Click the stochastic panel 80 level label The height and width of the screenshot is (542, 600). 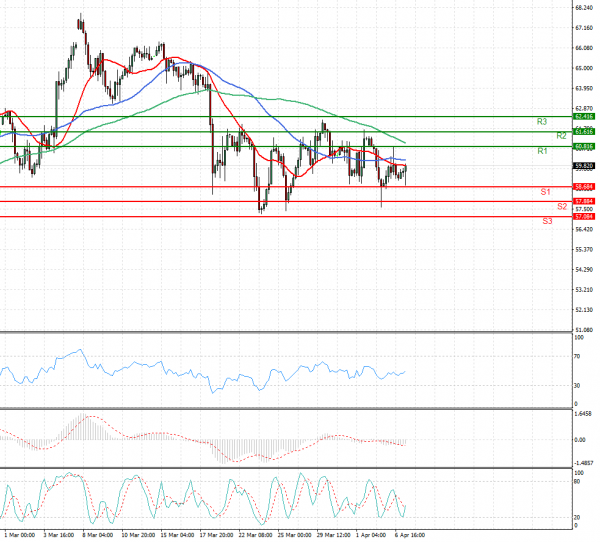click(577, 482)
